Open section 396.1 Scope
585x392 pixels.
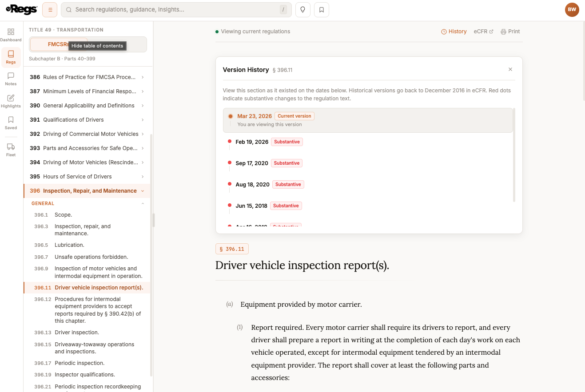(x=87, y=215)
